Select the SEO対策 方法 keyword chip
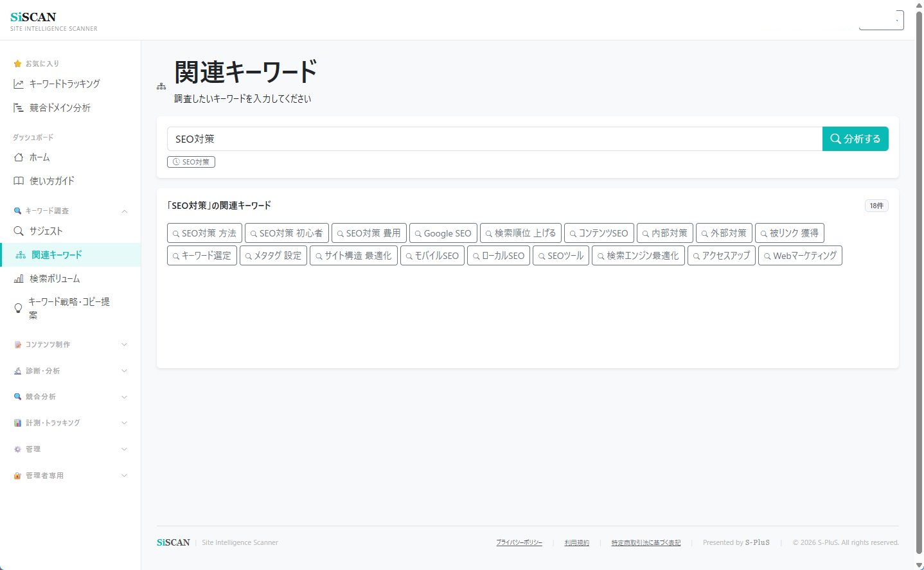This screenshot has height=570, width=924. click(x=204, y=233)
